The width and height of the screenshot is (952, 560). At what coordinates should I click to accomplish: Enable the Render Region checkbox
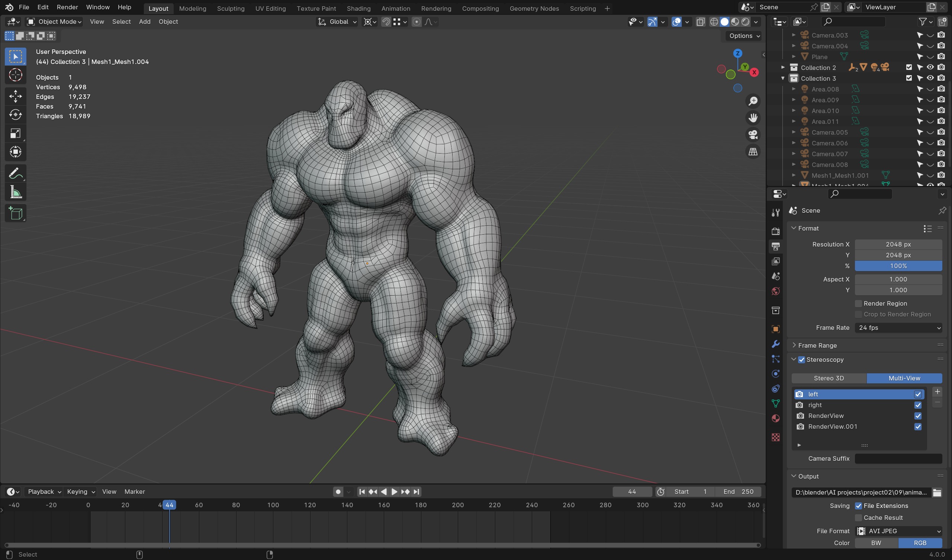click(858, 303)
